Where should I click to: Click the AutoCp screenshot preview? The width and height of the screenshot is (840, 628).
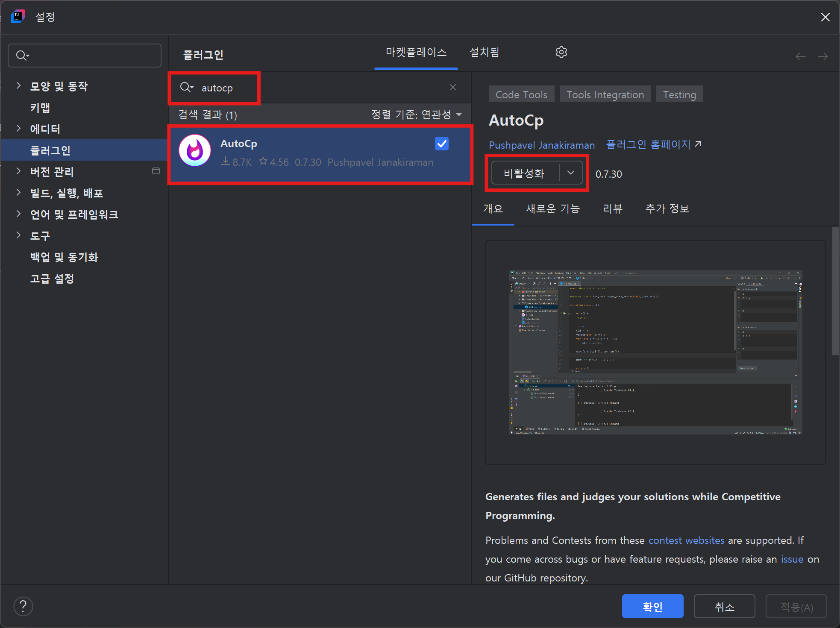click(x=655, y=352)
